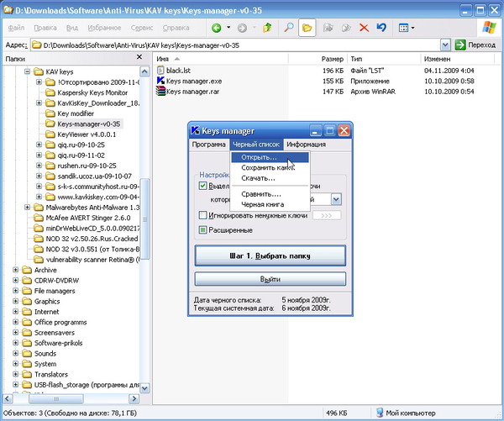
Task: Sort files by Имя column header
Action: 220,59
